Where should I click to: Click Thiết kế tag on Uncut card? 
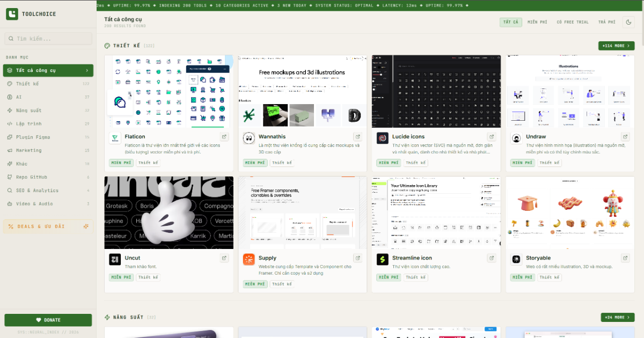pos(148,277)
